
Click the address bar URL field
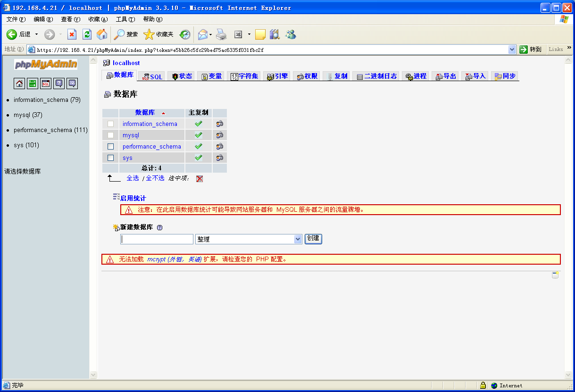click(272, 50)
